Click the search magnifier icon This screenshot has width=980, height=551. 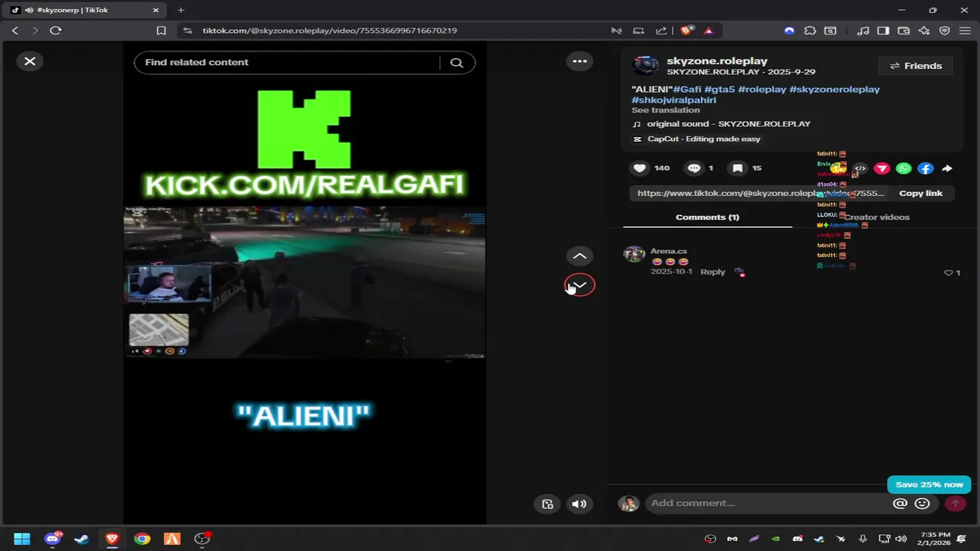point(457,63)
